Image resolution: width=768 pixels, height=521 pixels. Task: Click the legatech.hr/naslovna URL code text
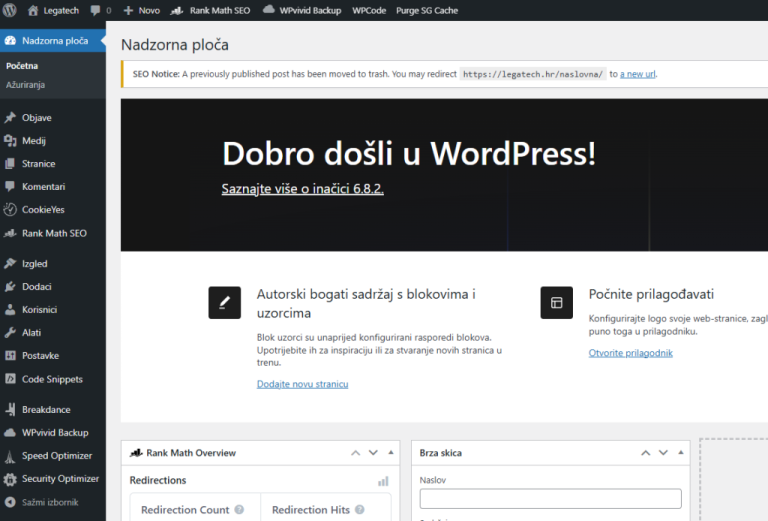tap(533, 74)
